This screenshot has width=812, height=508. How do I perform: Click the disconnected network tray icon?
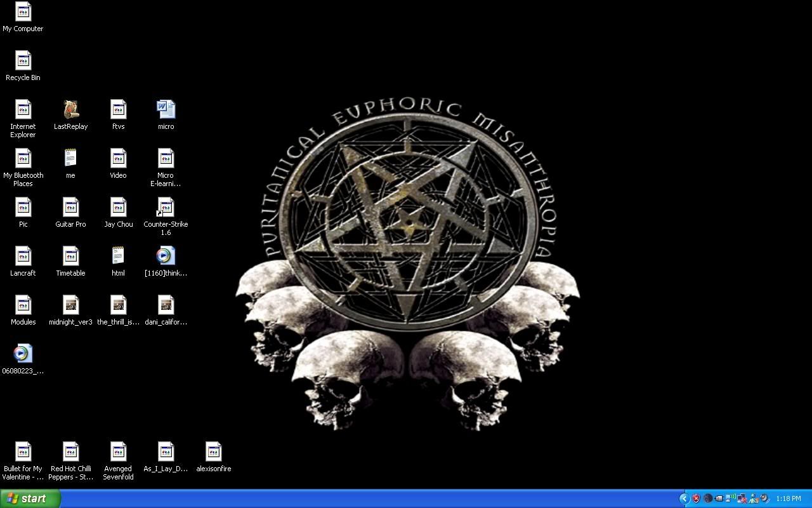coord(742,498)
